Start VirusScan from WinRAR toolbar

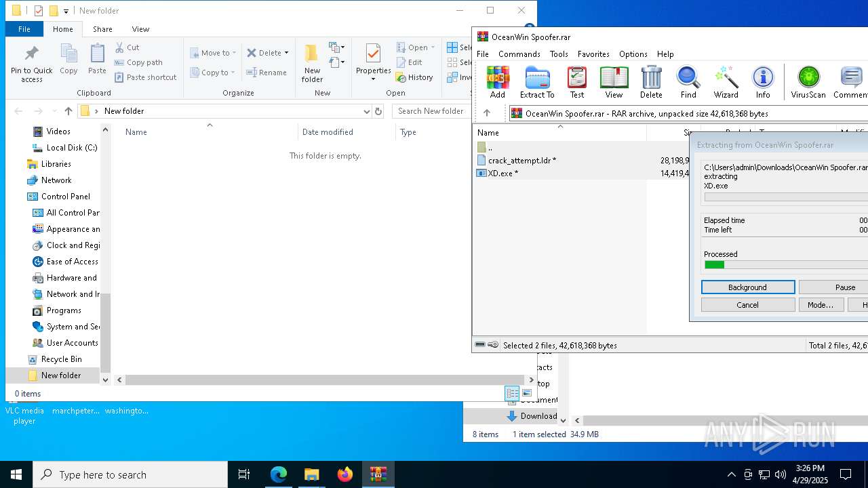pos(808,82)
